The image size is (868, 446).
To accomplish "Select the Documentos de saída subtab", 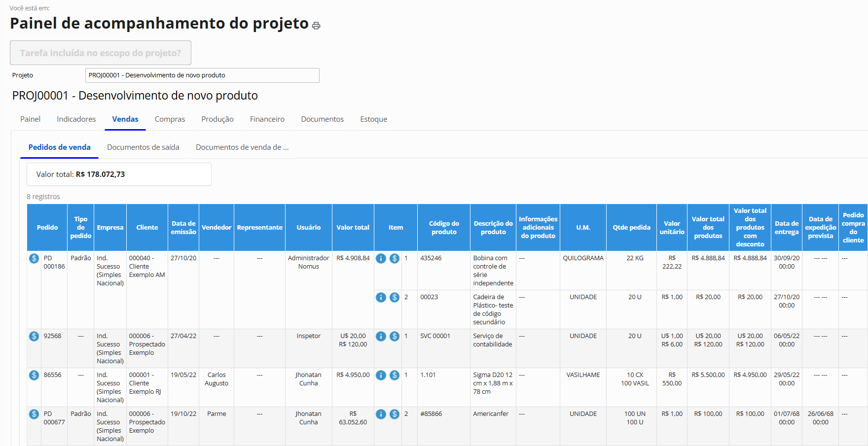I will [143, 147].
